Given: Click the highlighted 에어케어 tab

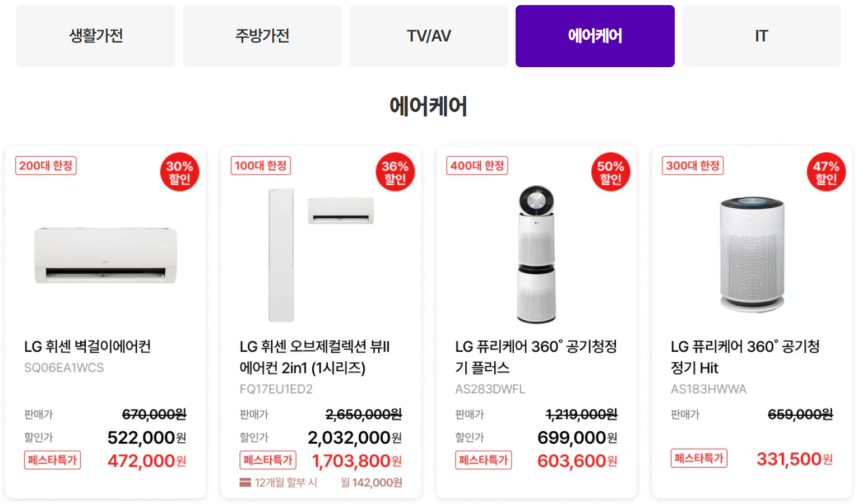Looking at the screenshot, I should [595, 35].
